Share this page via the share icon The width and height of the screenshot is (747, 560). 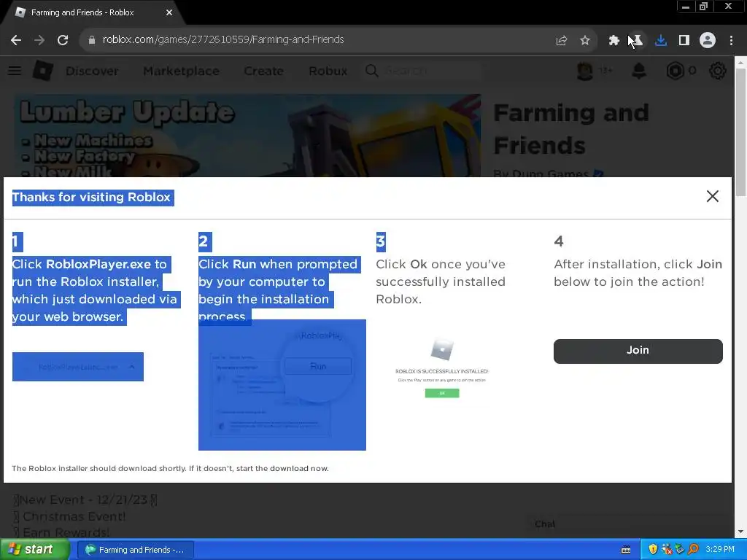click(561, 41)
